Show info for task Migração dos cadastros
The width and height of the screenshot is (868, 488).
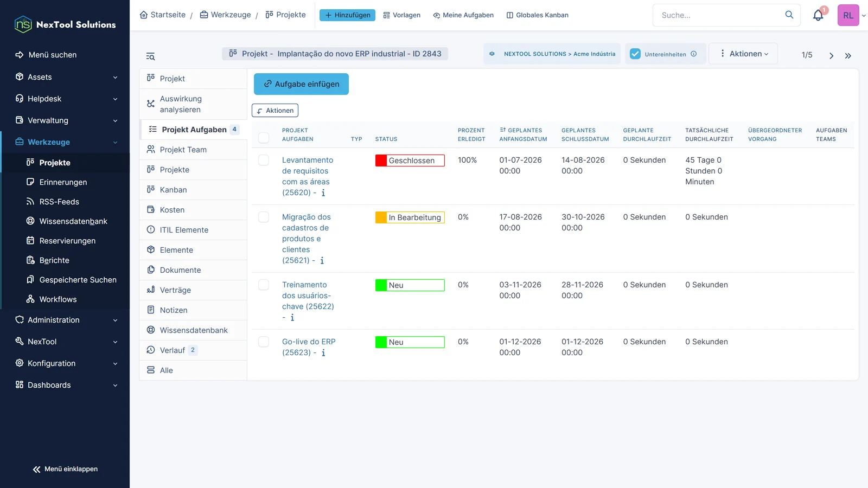coord(322,260)
